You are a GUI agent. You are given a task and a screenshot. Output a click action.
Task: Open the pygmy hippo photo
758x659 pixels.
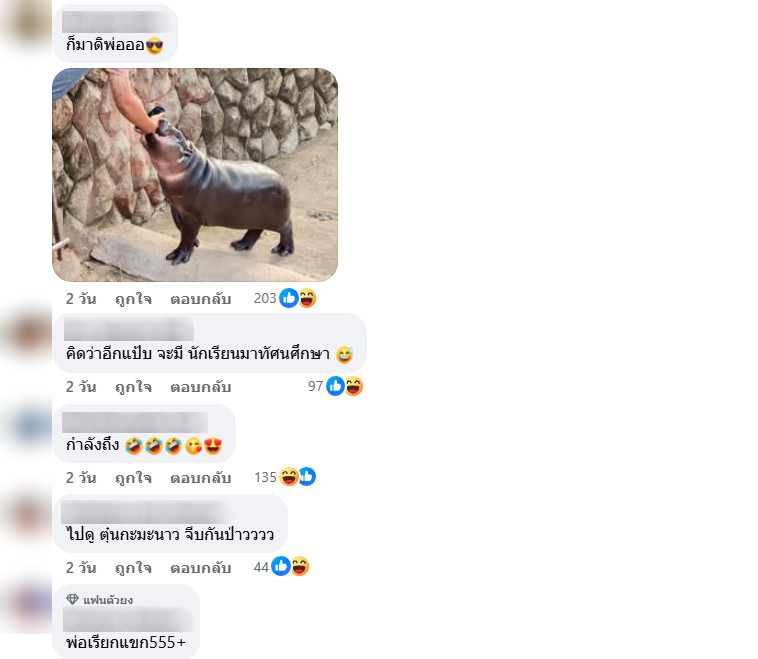click(x=195, y=175)
